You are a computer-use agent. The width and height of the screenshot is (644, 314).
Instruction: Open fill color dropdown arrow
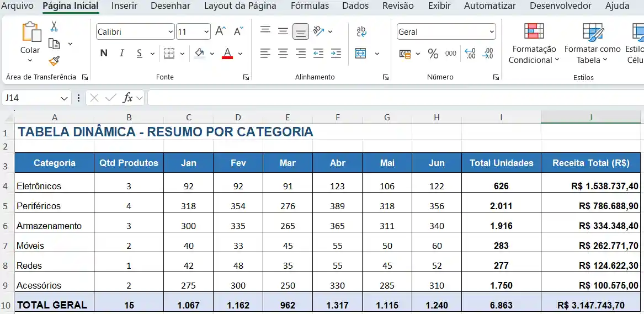[212, 54]
